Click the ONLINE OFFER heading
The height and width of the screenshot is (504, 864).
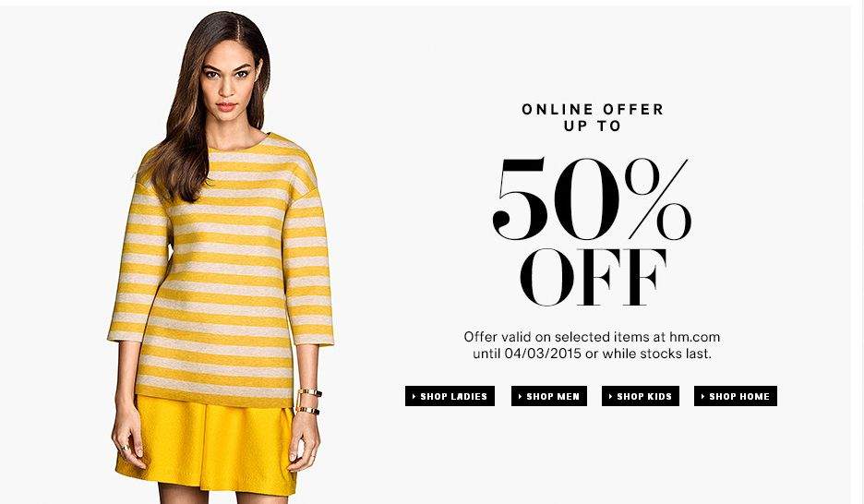593,109
